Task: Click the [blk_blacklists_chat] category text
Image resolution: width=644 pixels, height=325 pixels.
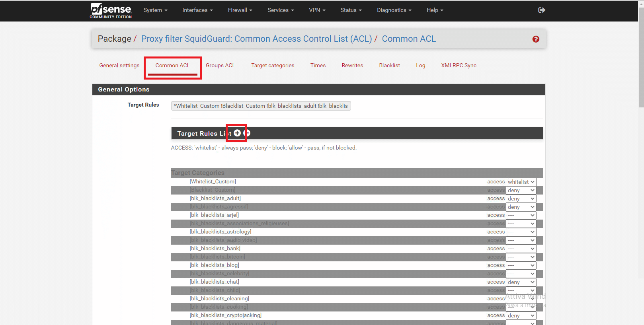Action: click(x=214, y=282)
